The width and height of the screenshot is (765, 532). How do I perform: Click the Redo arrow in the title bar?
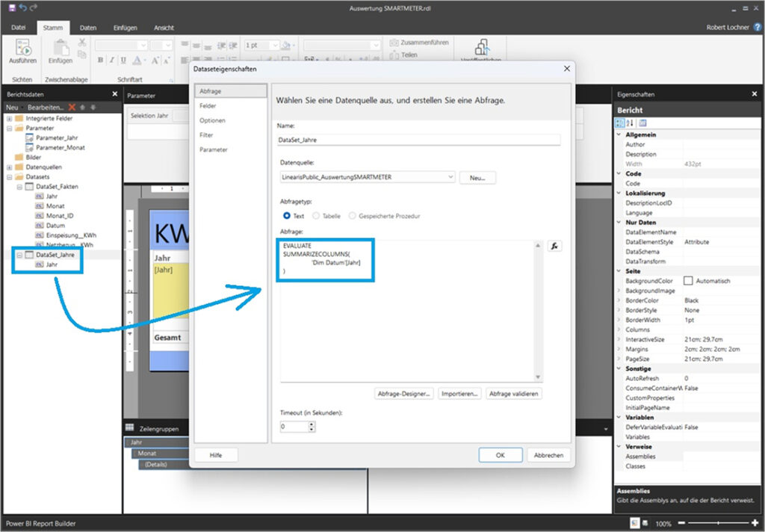pos(33,7)
